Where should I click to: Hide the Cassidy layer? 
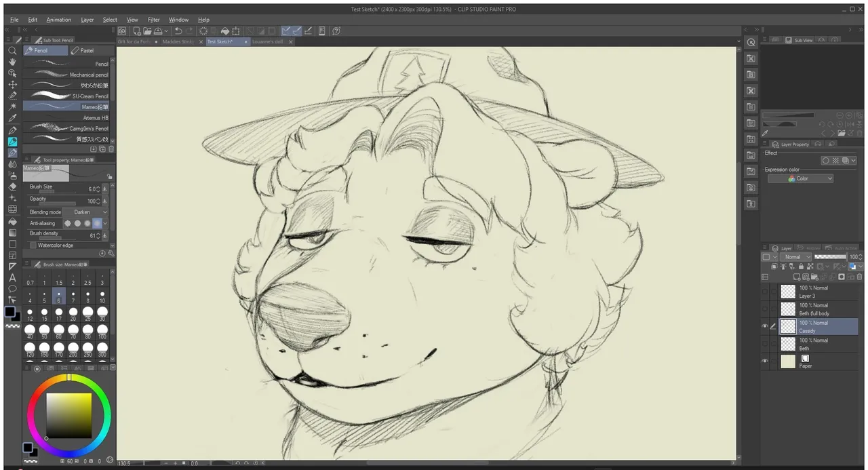pyautogui.click(x=765, y=326)
